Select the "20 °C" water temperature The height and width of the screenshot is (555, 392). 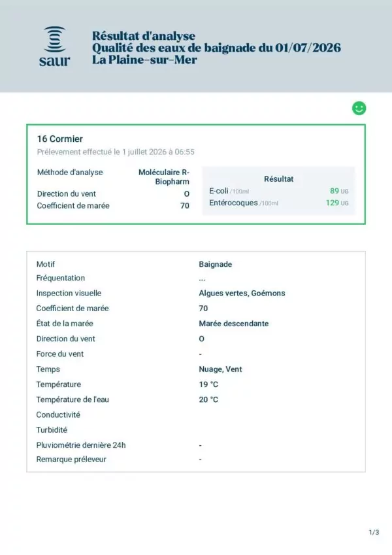point(208,399)
